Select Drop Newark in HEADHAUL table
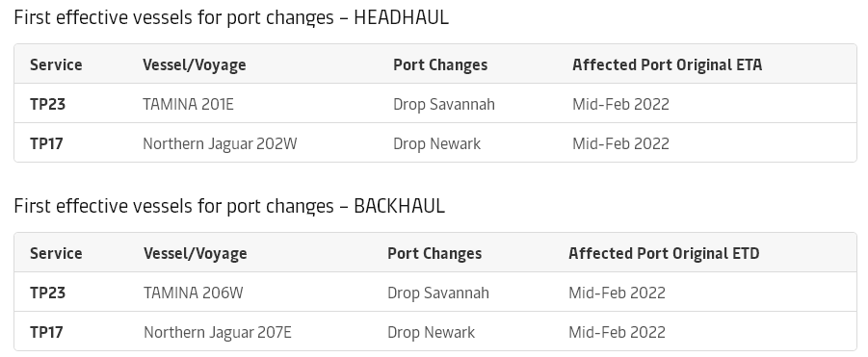Viewport: 868px width, 357px height. [436, 143]
